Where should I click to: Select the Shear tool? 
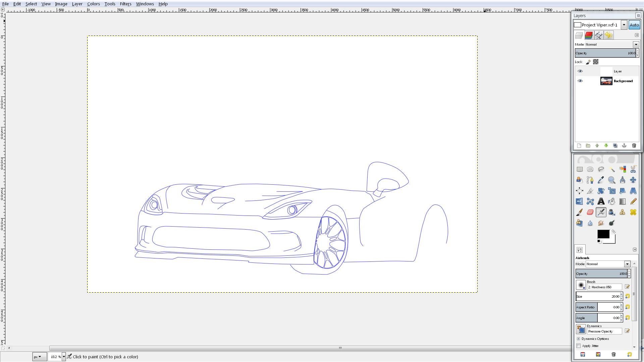(623, 191)
